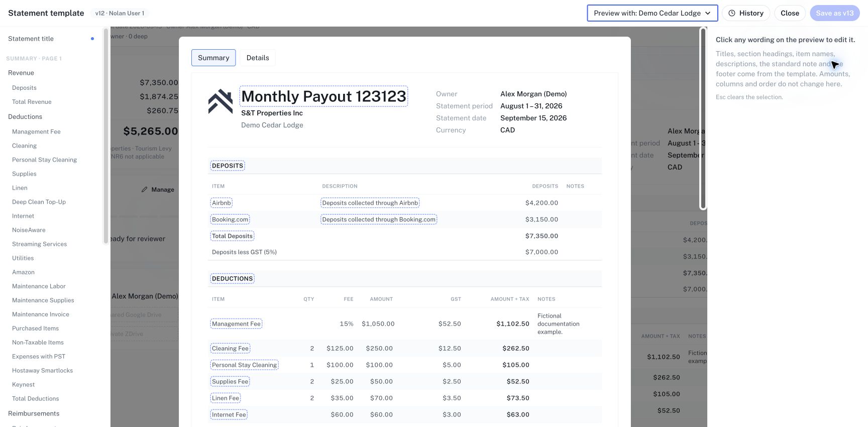Select Maintenance Invoice in sidebar
This screenshot has height=427, width=868.
(41, 315)
